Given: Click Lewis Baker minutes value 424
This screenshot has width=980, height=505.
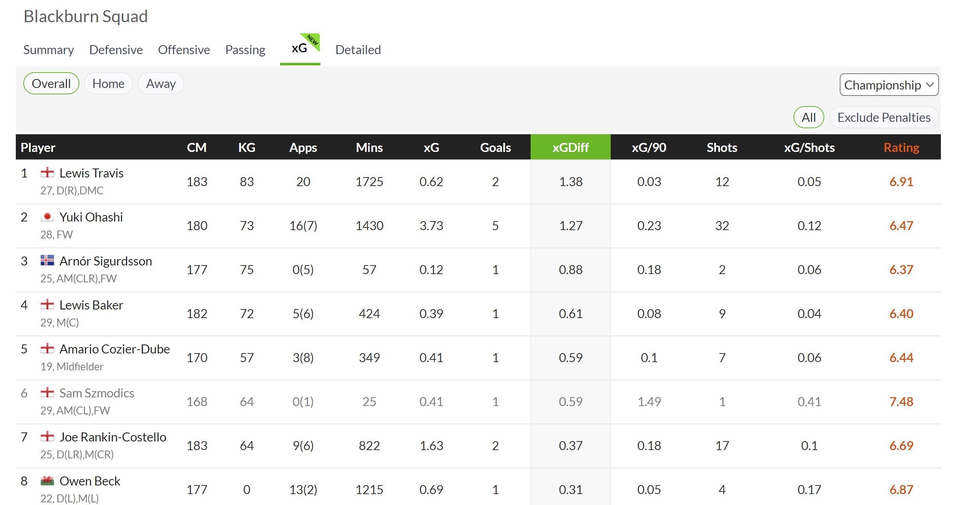Looking at the screenshot, I should click(x=369, y=313).
